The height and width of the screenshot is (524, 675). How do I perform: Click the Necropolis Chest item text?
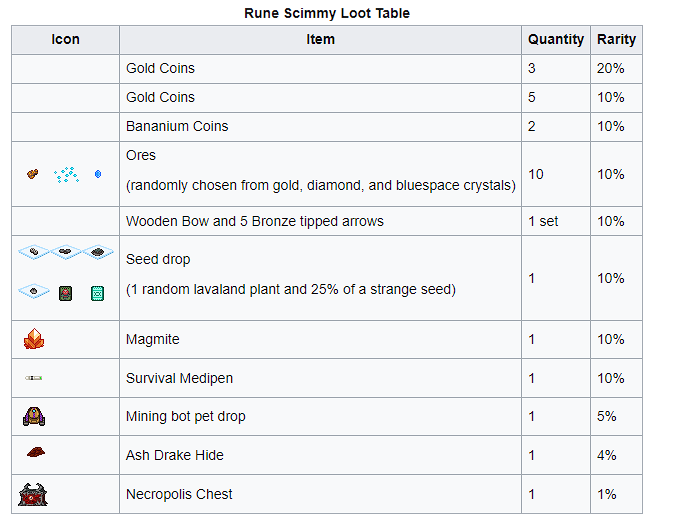(179, 494)
